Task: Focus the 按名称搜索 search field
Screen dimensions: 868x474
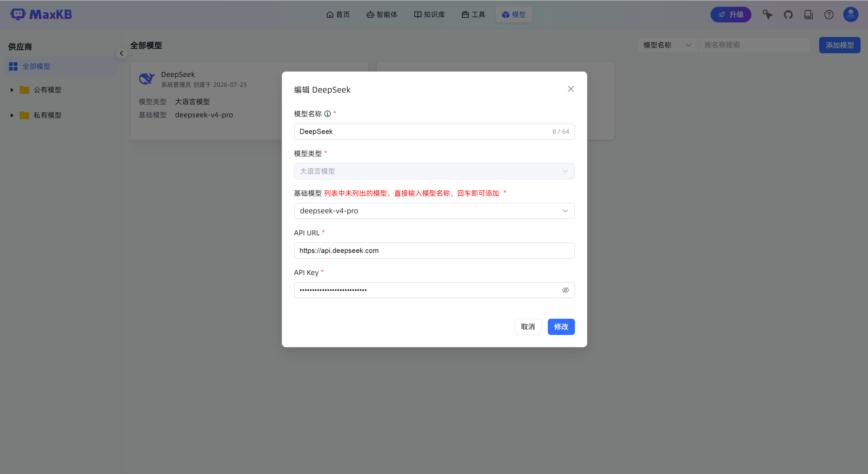Action: pyautogui.click(x=755, y=45)
